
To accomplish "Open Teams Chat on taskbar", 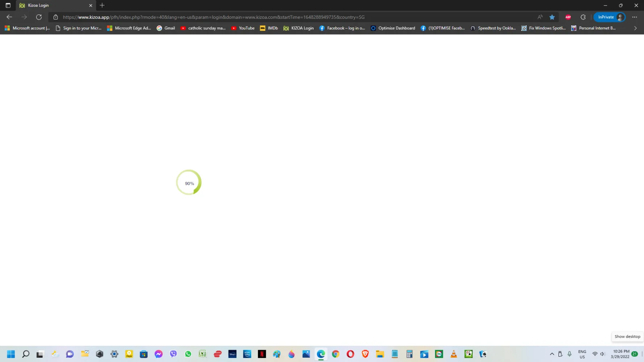I will coord(70,354).
